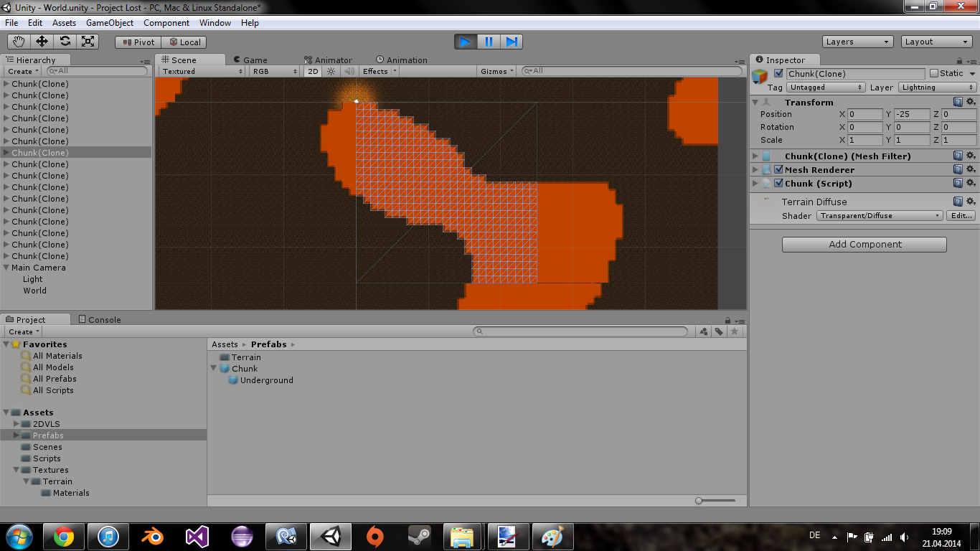The height and width of the screenshot is (551, 980).
Task: Save search favorite star icon
Action: tap(734, 331)
